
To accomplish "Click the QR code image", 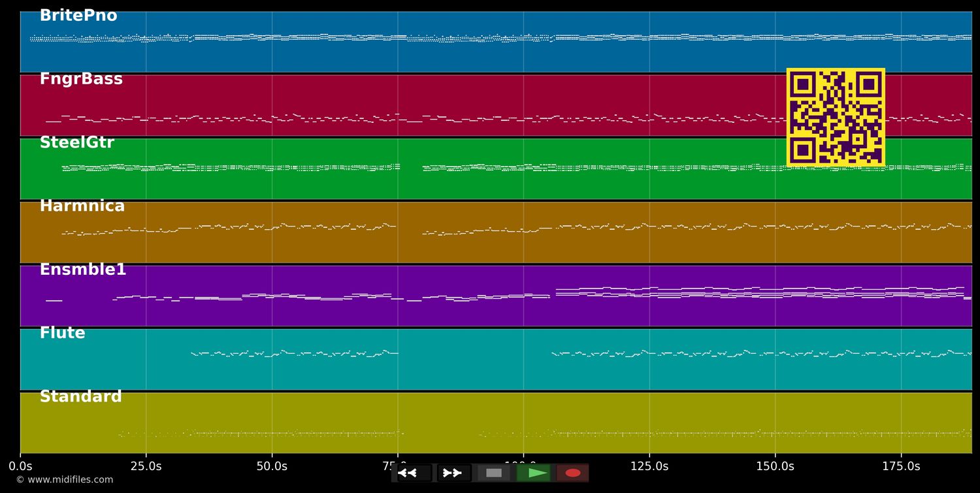I will (836, 118).
